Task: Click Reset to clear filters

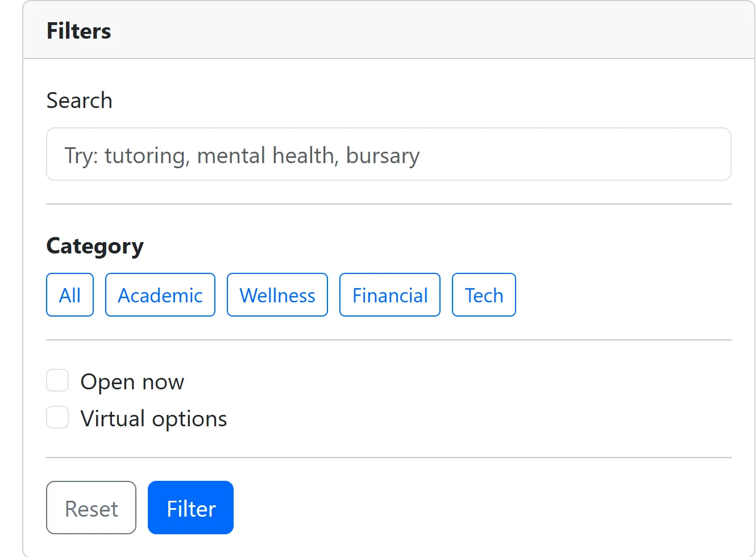Action: (91, 507)
